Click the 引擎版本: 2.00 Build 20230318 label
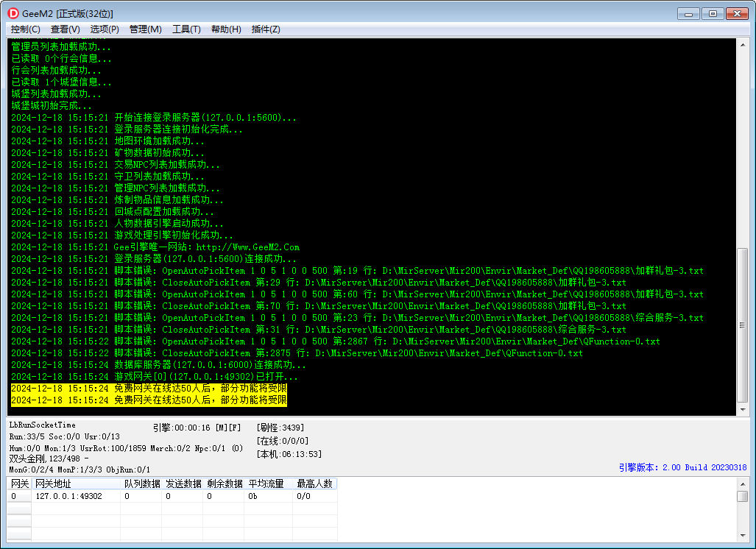 (x=682, y=467)
